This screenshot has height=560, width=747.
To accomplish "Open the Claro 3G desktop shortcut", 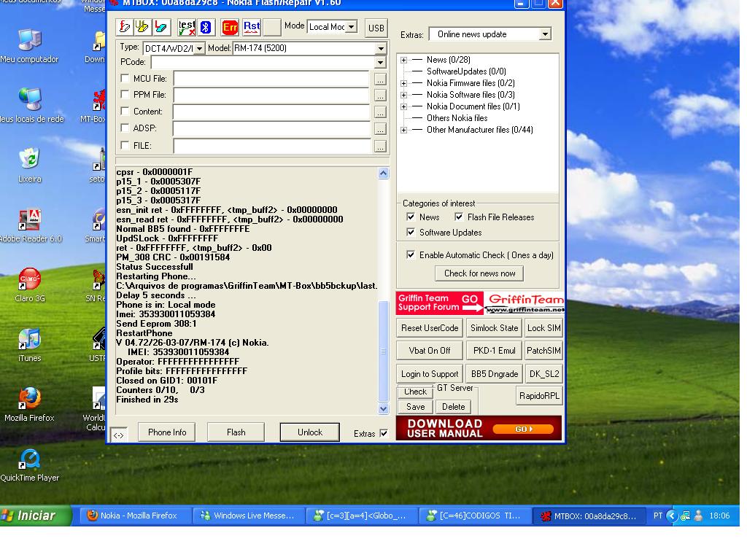I will tap(29, 285).
